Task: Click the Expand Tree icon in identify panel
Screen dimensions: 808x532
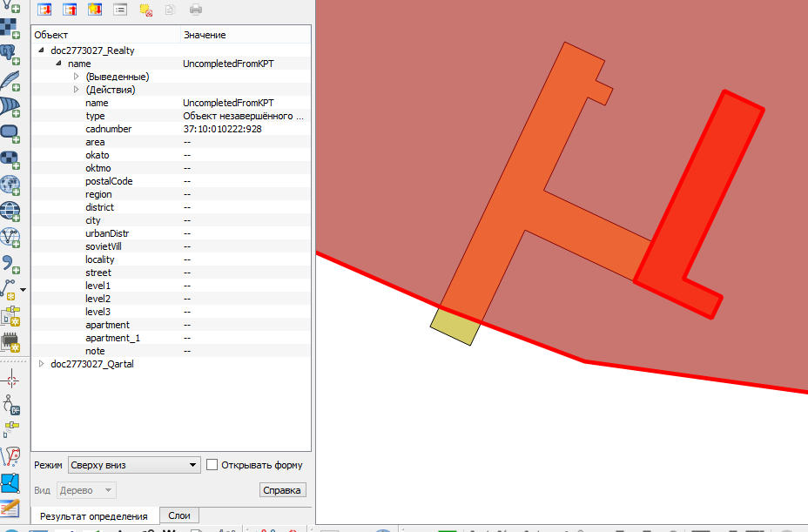Action: click(x=44, y=10)
